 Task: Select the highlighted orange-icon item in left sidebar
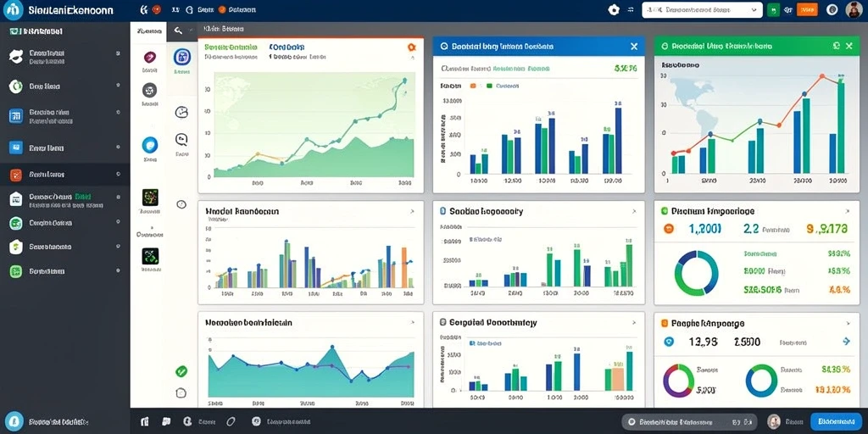click(64, 175)
